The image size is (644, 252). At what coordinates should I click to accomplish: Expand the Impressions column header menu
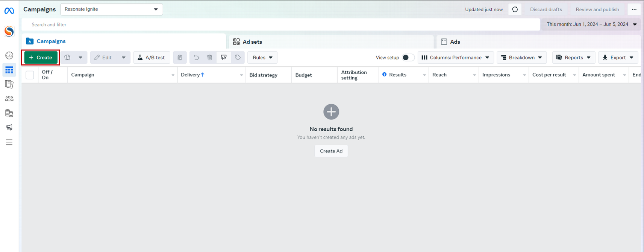tap(524, 75)
